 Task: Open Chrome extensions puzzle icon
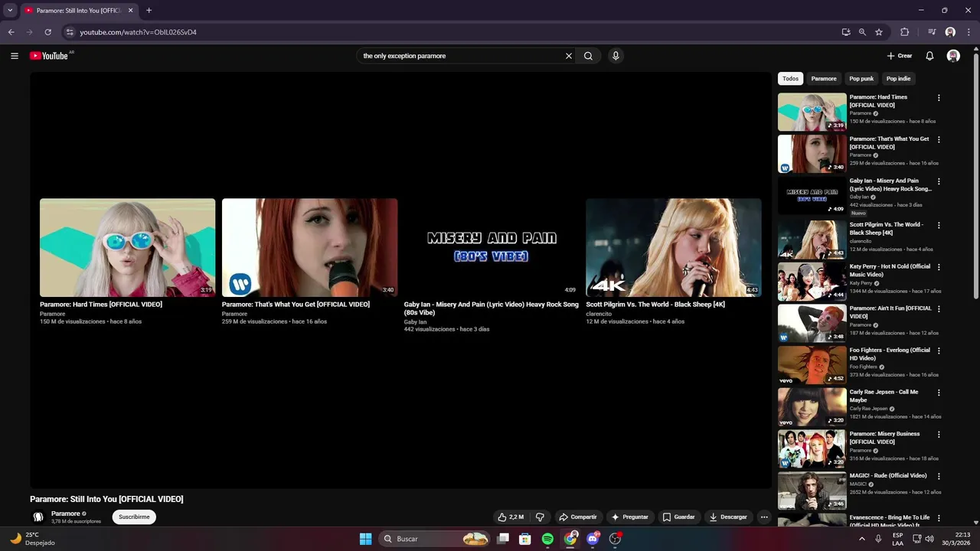click(x=904, y=32)
